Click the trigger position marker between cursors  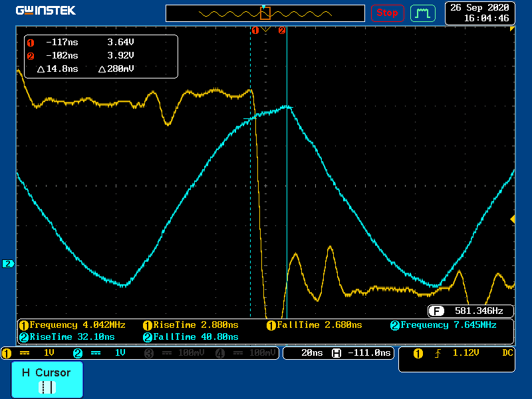[x=266, y=30]
